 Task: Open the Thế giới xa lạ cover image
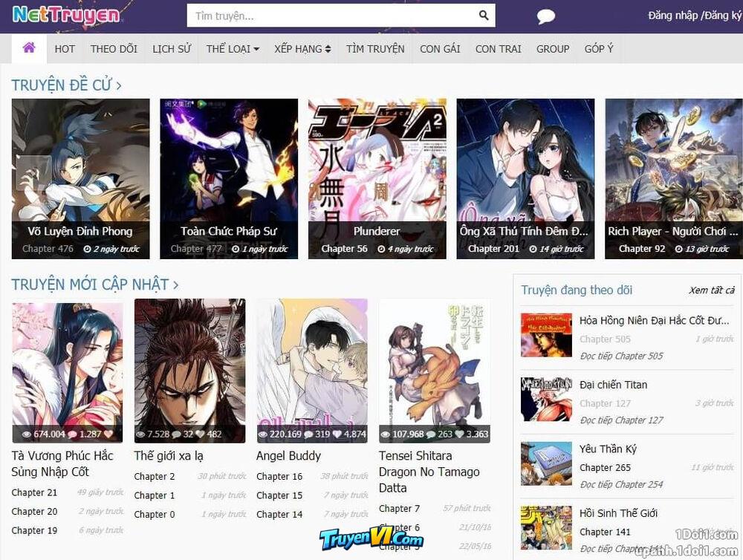(189, 371)
